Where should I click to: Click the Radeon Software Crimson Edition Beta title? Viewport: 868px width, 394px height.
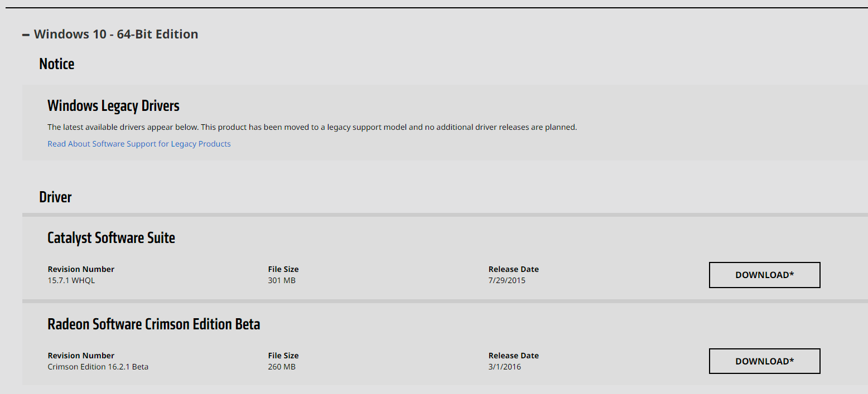(153, 324)
